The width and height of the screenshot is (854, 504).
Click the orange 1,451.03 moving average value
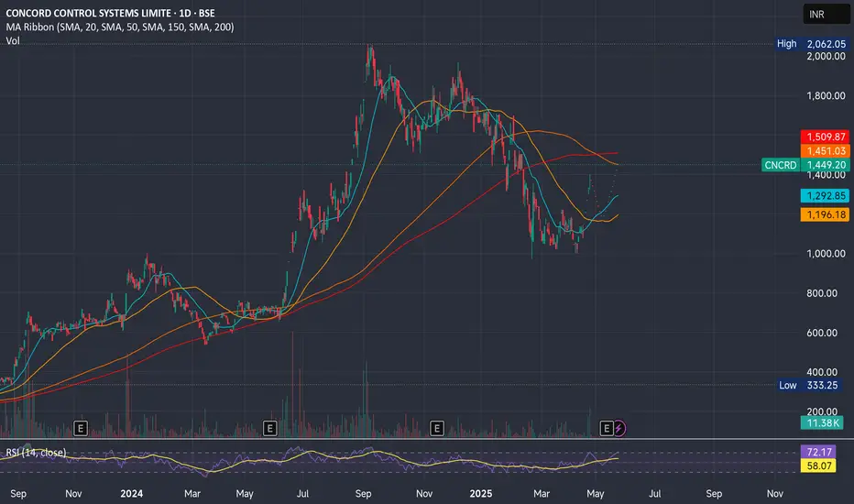826,151
